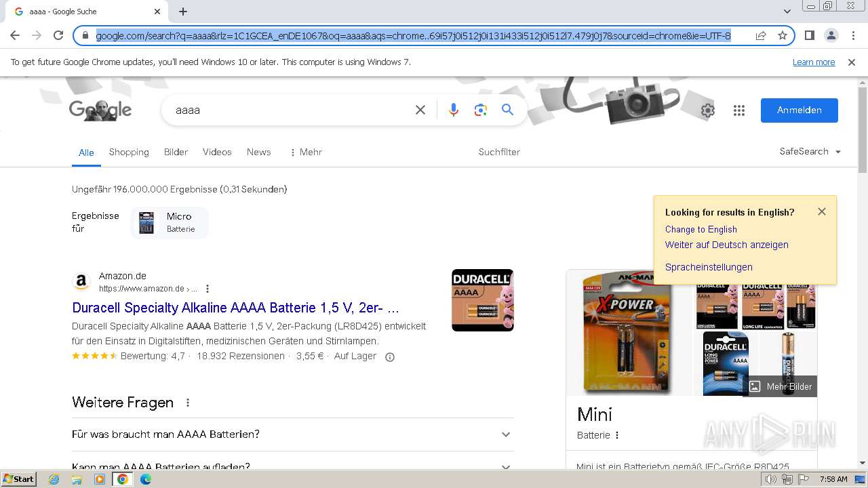
Task: Expand 'Für was braucht man AAAA Batterien?'
Action: pyautogui.click(x=292, y=434)
